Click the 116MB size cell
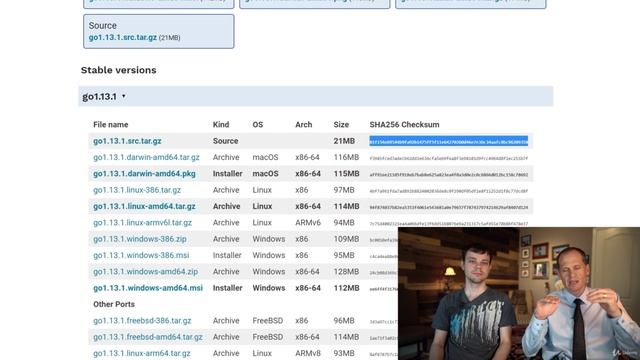The image size is (640, 360). pyautogui.click(x=346, y=157)
